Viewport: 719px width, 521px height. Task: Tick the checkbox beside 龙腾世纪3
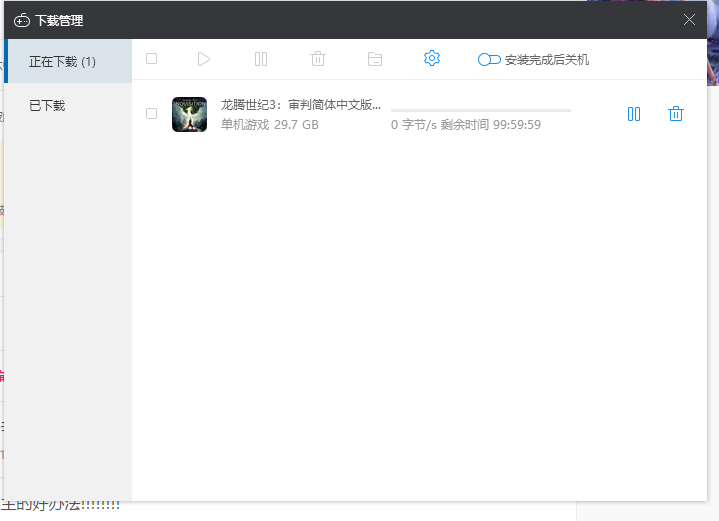pos(151,113)
